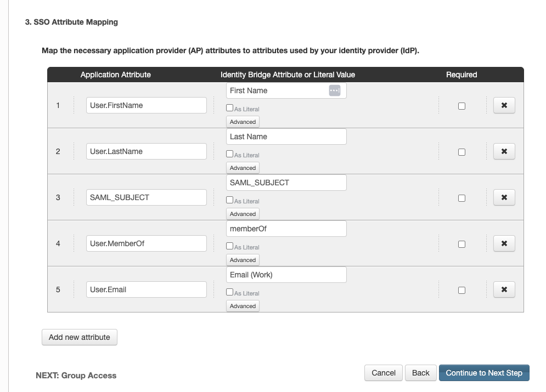Click the 3. SSO Attribute Mapping heading

71,22
